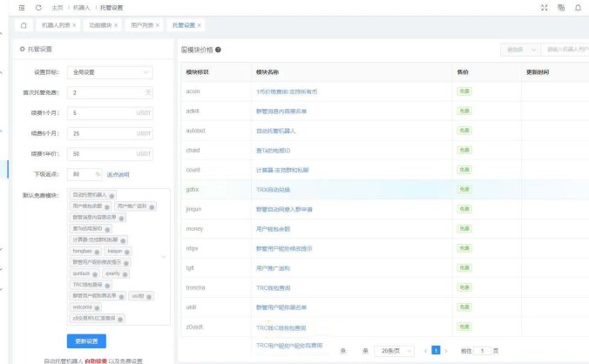The image size is (589, 364).
Task: Open the 查Ta的电报ID module link in table
Action: (273, 151)
